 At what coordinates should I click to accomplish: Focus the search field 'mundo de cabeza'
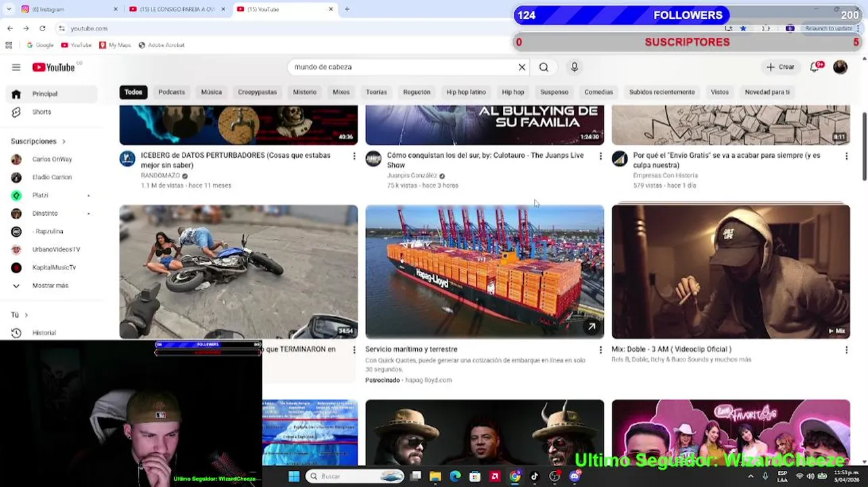click(x=404, y=67)
